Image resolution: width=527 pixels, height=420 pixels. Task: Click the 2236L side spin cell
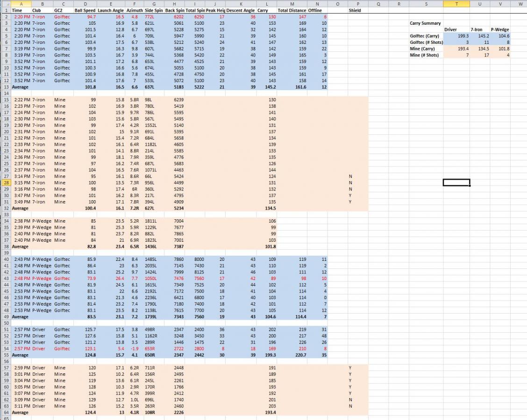click(154, 297)
